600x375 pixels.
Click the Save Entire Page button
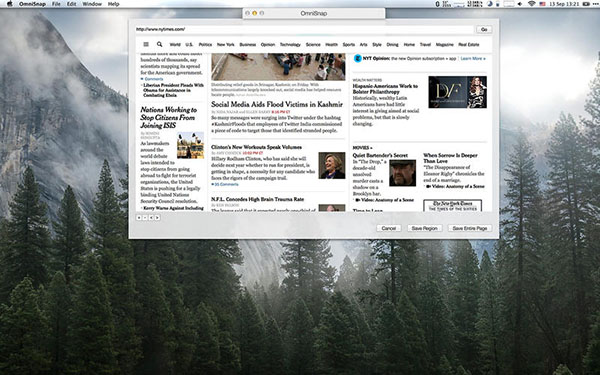[470, 228]
